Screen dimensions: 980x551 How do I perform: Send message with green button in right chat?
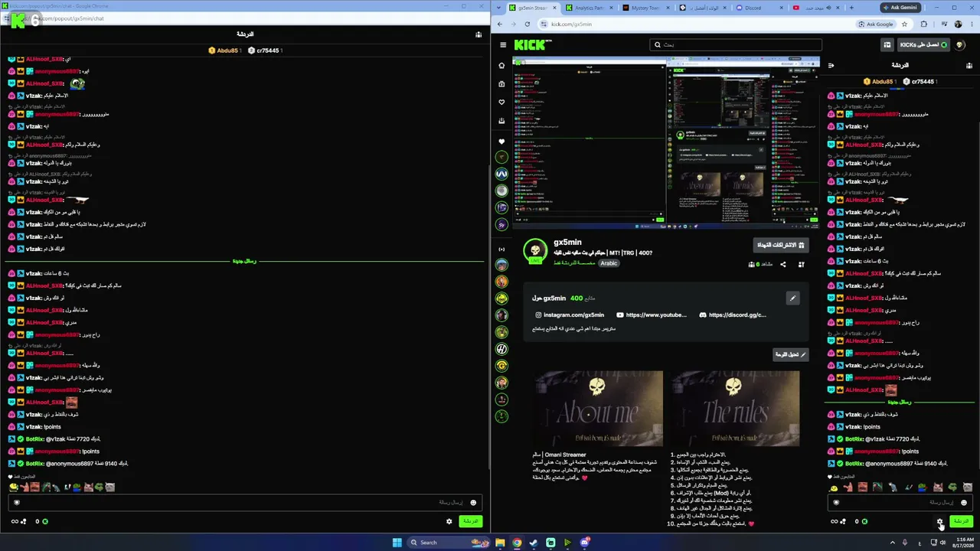961,521
